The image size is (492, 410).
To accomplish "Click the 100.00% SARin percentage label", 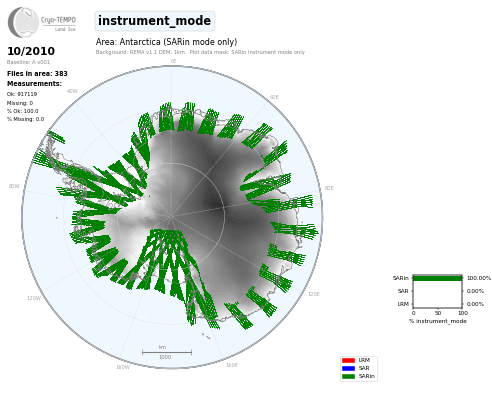I will 479,278.
